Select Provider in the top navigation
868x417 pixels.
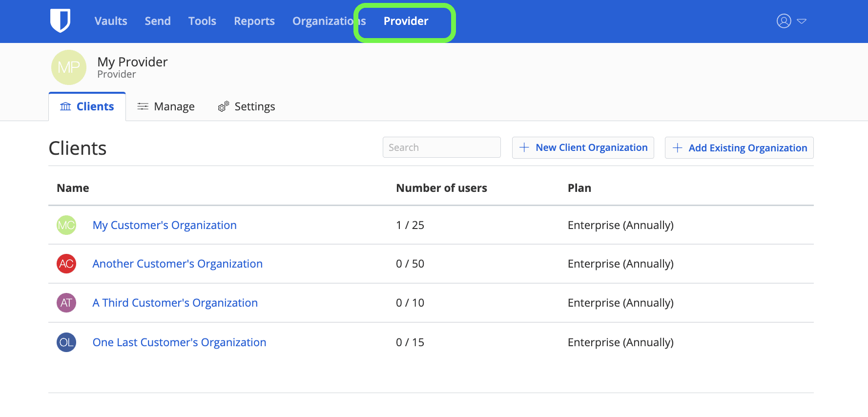pos(406,21)
